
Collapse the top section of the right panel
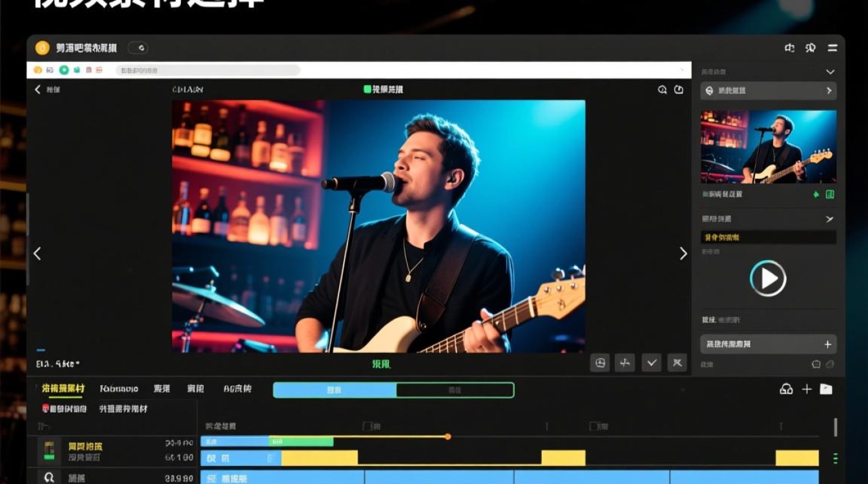(830, 72)
